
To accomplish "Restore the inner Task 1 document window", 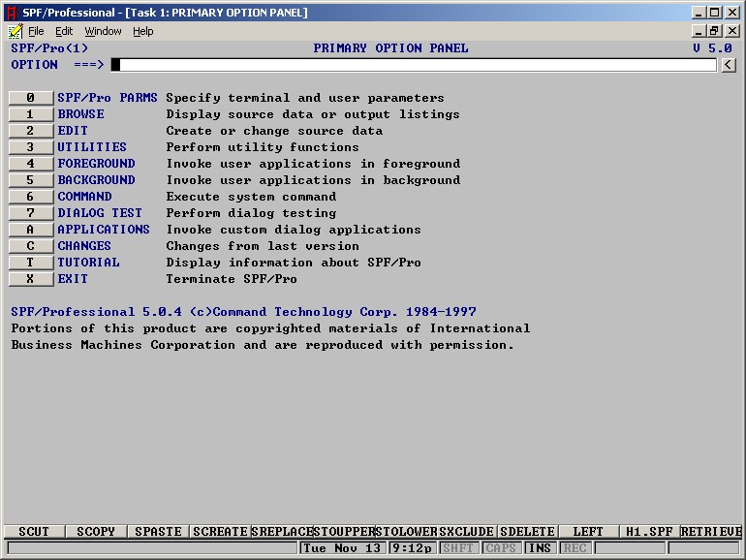I will [714, 31].
